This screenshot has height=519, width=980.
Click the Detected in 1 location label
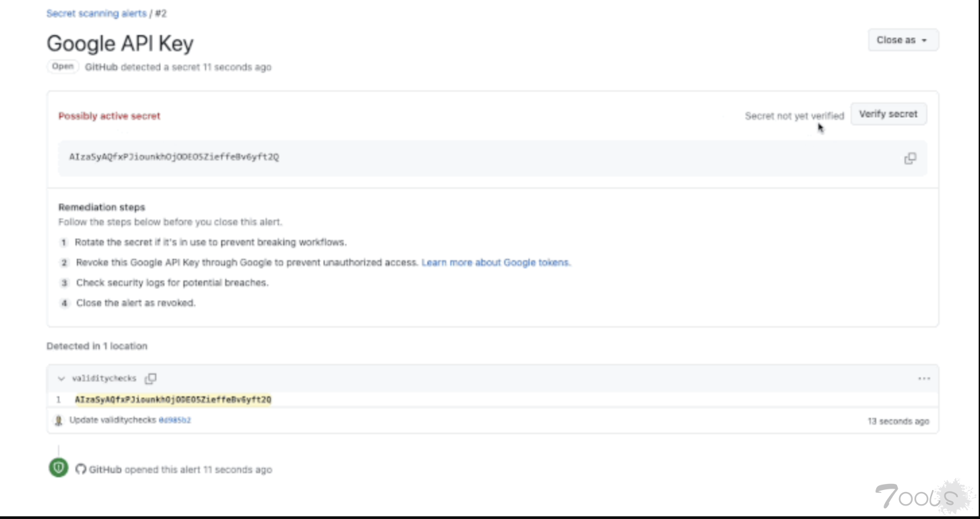tap(97, 346)
